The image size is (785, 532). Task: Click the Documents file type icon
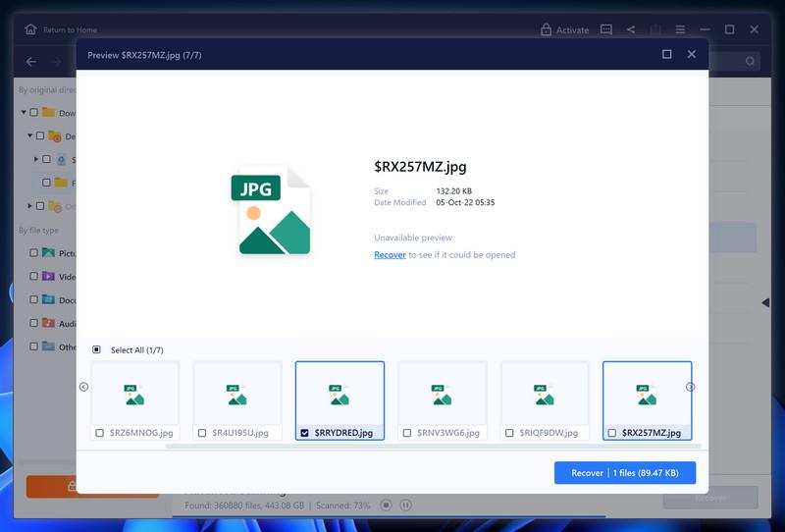click(48, 299)
